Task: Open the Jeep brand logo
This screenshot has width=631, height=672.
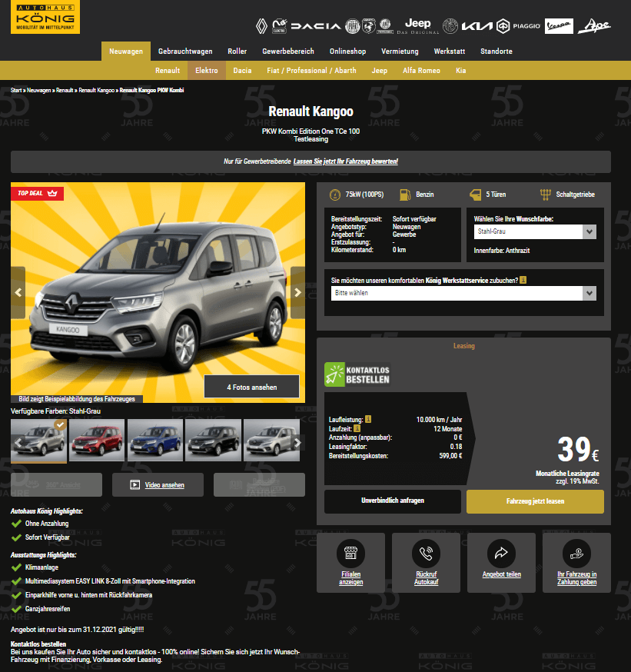Action: click(x=417, y=25)
